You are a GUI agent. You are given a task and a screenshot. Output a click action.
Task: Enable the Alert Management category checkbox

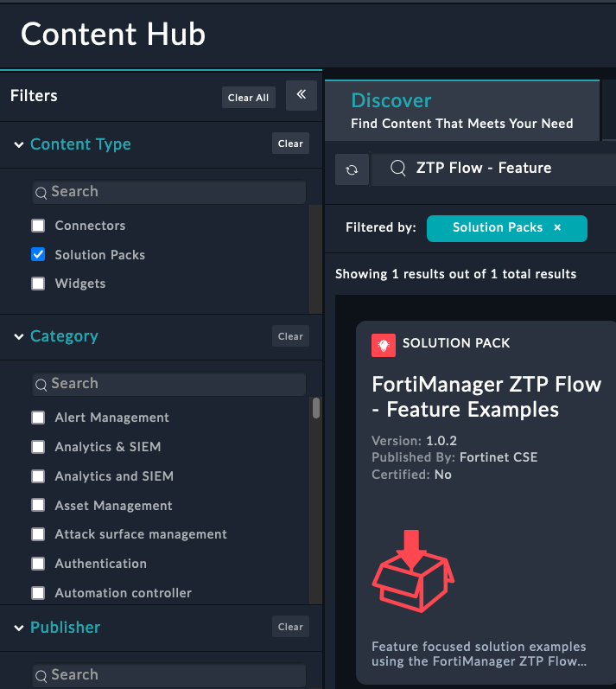point(38,418)
